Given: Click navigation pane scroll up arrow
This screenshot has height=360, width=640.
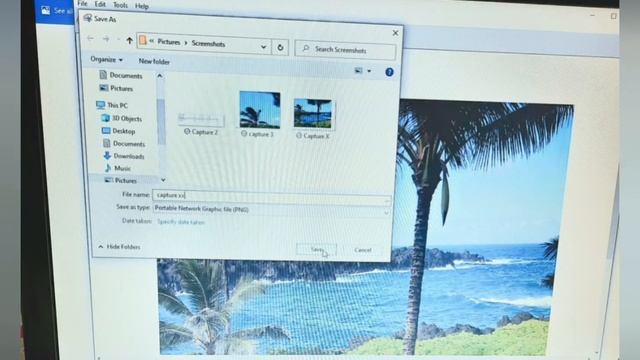Looking at the screenshot, I should coord(160,76).
